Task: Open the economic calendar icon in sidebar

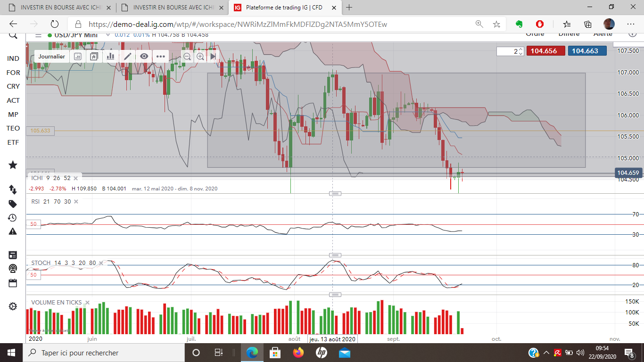Action: click(13, 283)
